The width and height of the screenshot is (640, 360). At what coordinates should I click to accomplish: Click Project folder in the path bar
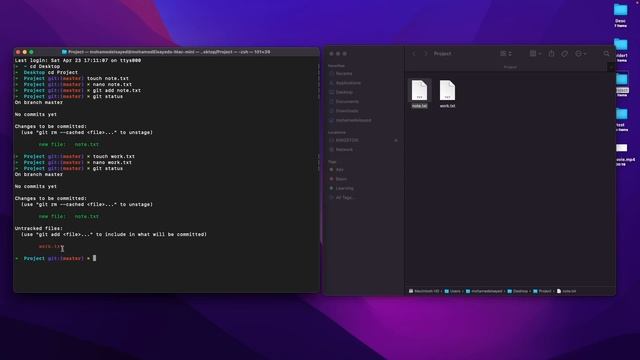pyautogui.click(x=542, y=291)
